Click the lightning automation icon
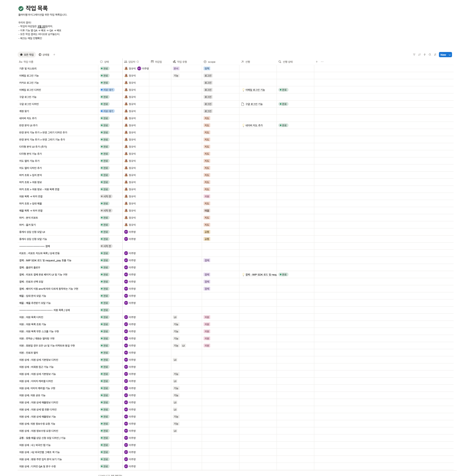This screenshot has width=458, height=476. 425,55
